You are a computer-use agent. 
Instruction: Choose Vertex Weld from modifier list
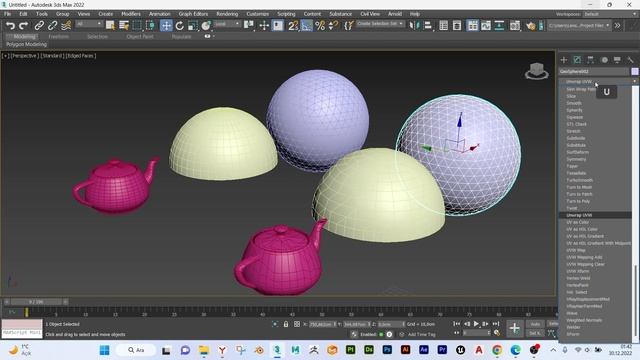tap(578, 278)
